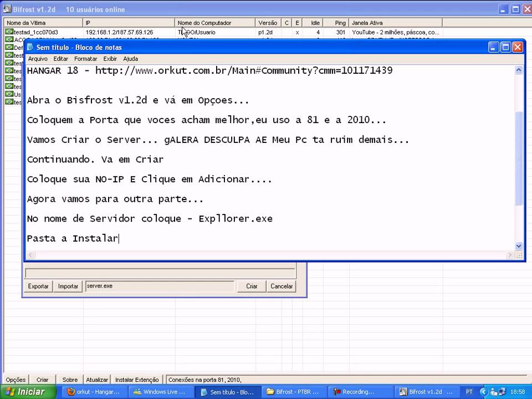This screenshot has width=532, height=399.
Task: Click the Notepad title bar icon
Action: (x=30, y=47)
